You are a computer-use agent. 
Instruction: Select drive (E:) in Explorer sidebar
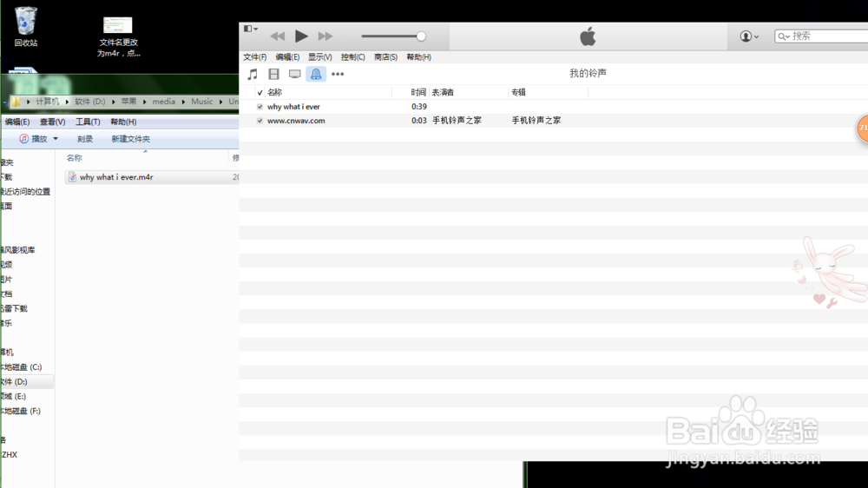point(13,397)
